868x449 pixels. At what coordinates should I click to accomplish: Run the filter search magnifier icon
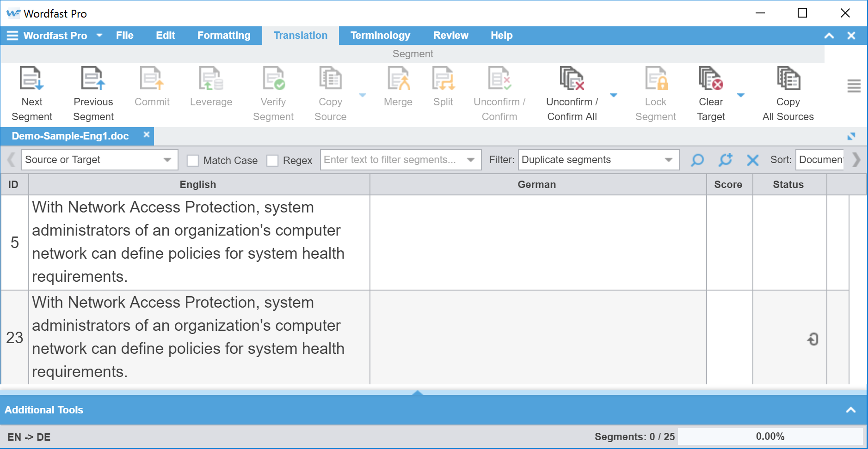(697, 160)
